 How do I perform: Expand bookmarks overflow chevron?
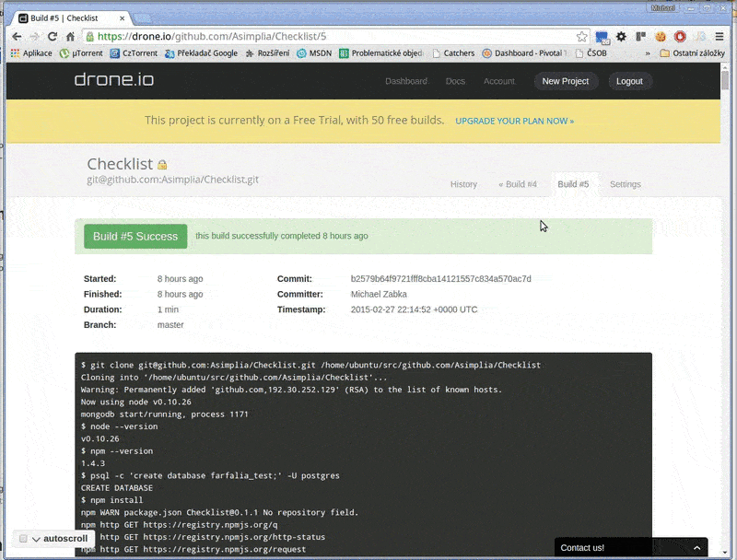pos(648,53)
